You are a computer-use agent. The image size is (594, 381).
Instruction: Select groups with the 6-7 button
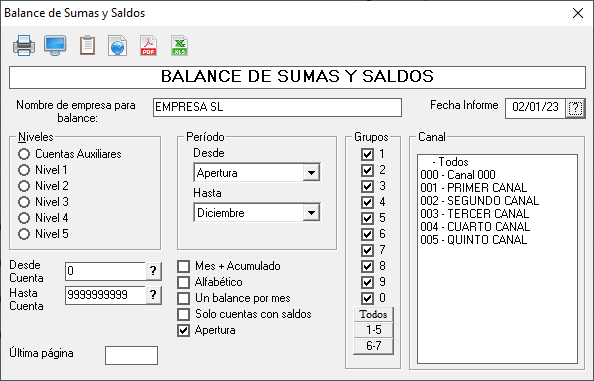point(373,346)
